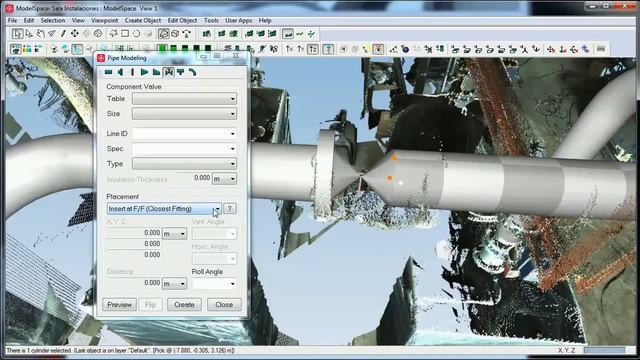Click the fifth Pipe Modeling component icon

[156, 72]
